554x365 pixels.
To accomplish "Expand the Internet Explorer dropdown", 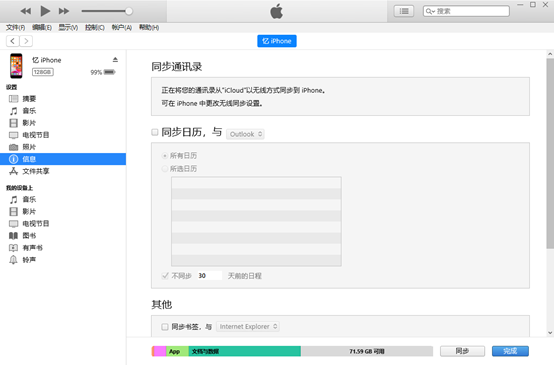I will (x=248, y=326).
